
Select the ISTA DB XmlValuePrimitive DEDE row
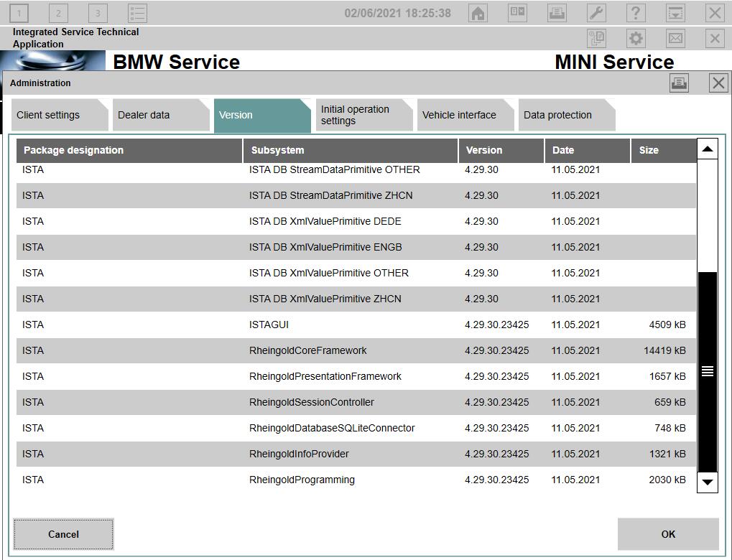[x=356, y=222]
